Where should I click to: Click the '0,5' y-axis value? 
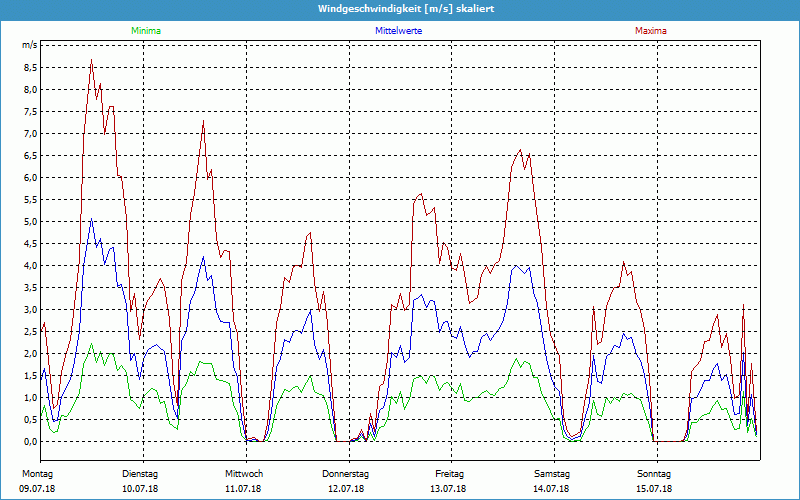(31, 419)
